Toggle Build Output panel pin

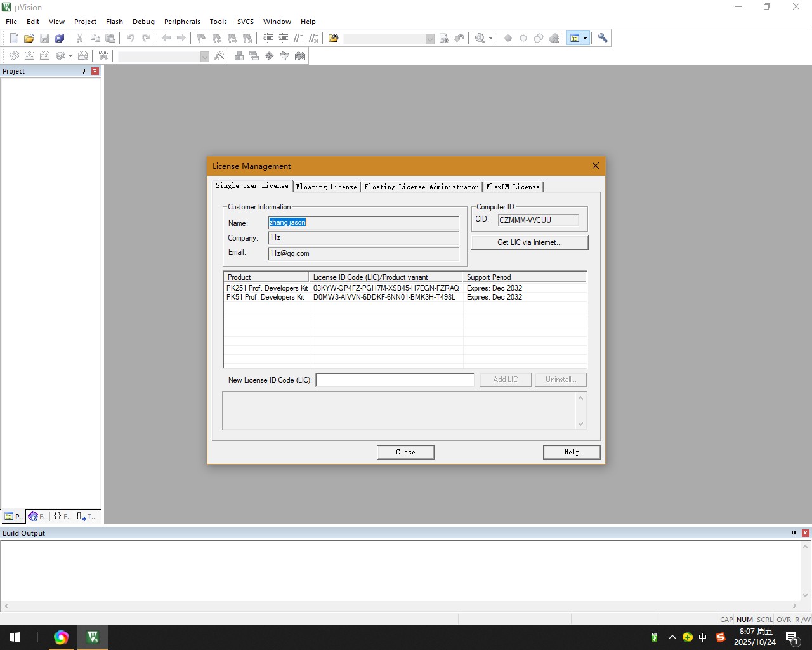click(794, 533)
